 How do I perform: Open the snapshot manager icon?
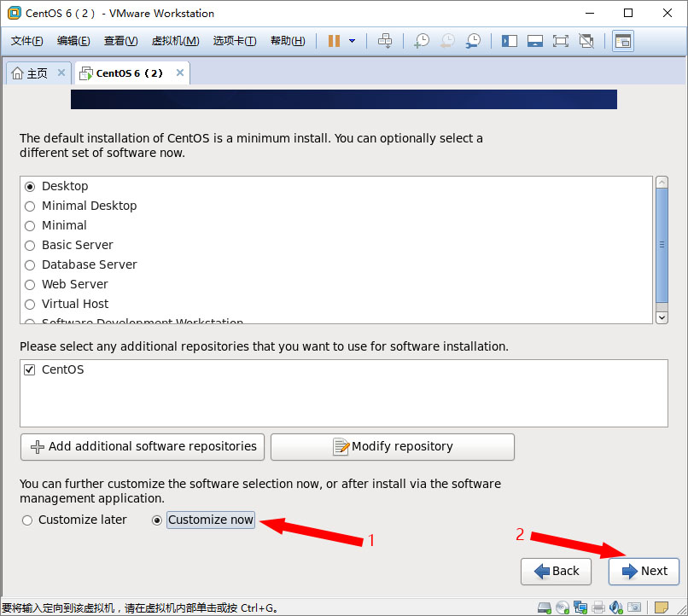[x=473, y=41]
